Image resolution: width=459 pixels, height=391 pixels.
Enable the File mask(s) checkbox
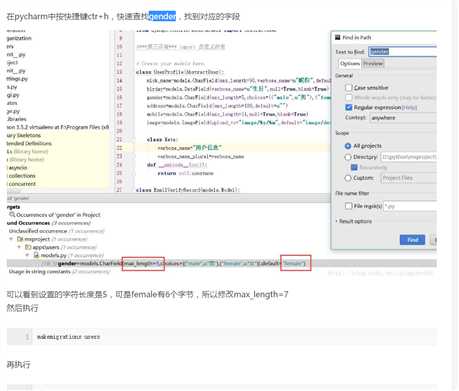(x=348, y=206)
